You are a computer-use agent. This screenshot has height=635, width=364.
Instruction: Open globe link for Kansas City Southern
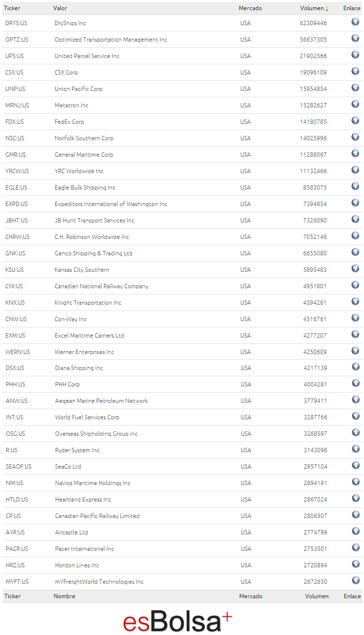click(355, 268)
